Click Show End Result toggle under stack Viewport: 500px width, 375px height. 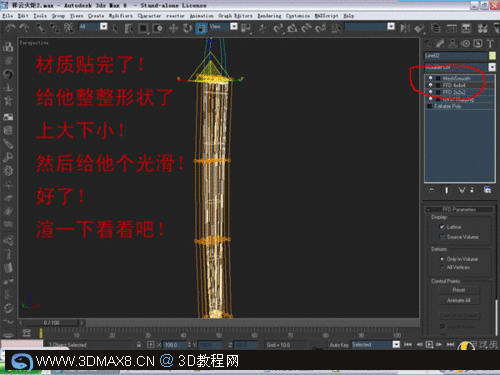tap(446, 190)
